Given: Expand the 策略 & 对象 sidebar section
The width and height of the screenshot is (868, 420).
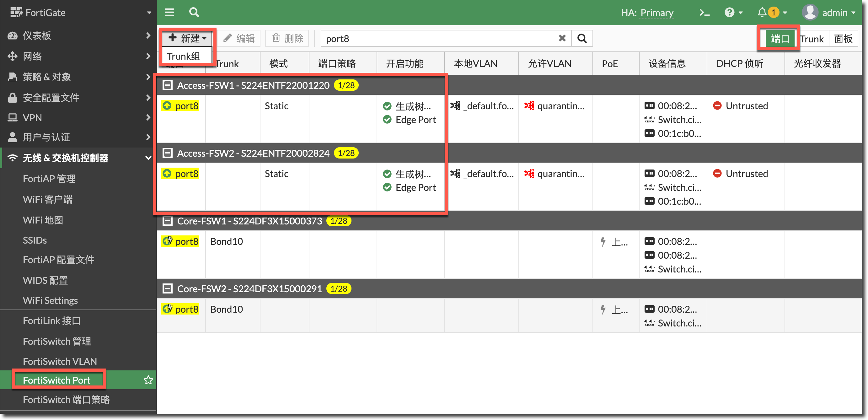Looking at the screenshot, I should 47,77.
